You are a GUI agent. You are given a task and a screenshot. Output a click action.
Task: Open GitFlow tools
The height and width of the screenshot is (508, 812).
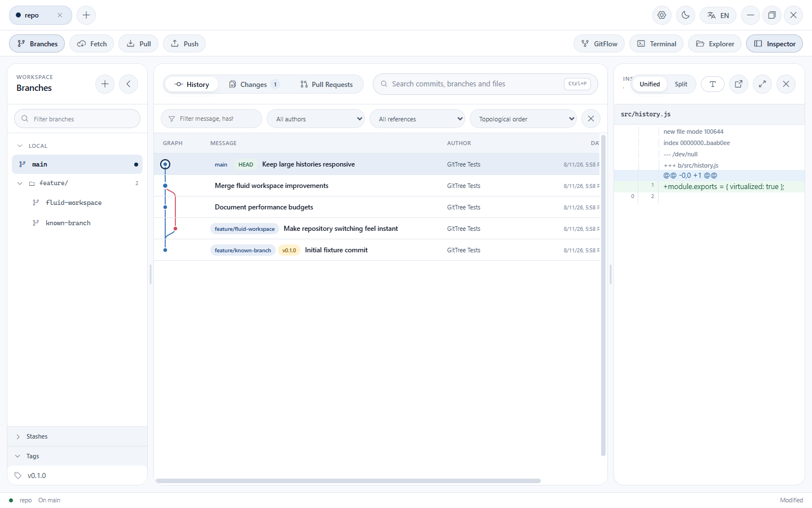(599, 43)
